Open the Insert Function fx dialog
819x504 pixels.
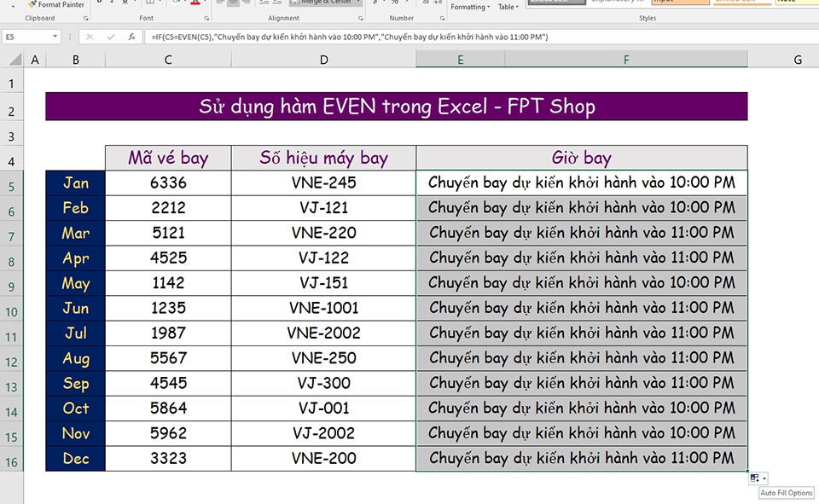[x=131, y=37]
